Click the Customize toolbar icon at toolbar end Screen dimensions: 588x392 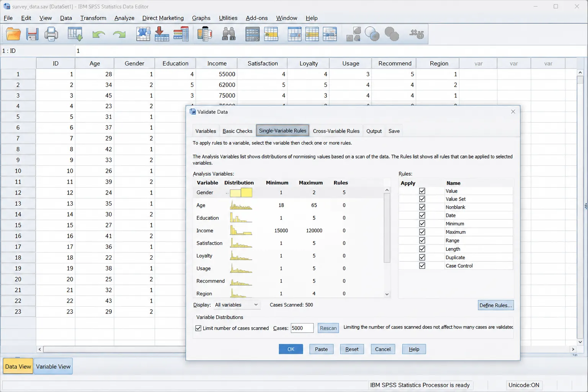tap(416, 34)
